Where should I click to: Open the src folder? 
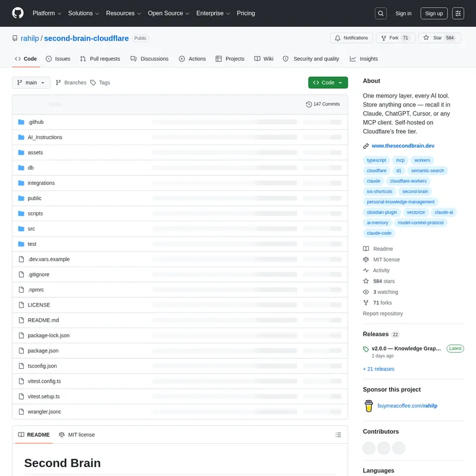(31, 228)
